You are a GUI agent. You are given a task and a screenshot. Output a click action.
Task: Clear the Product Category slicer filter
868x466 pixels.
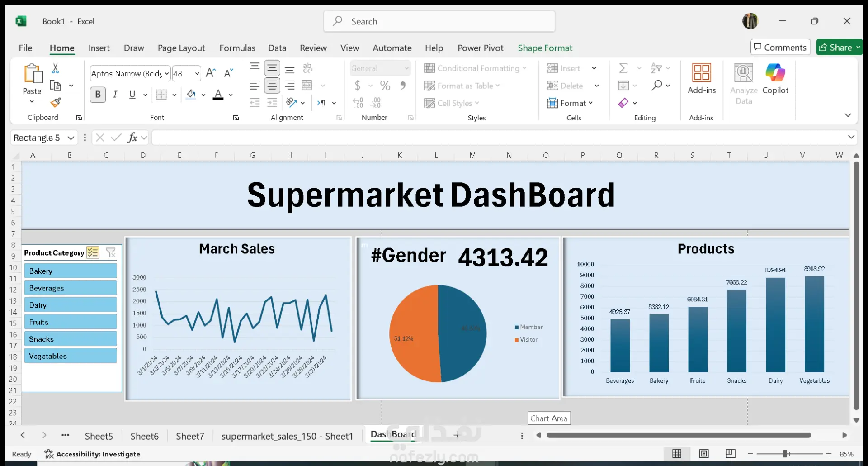(x=111, y=252)
